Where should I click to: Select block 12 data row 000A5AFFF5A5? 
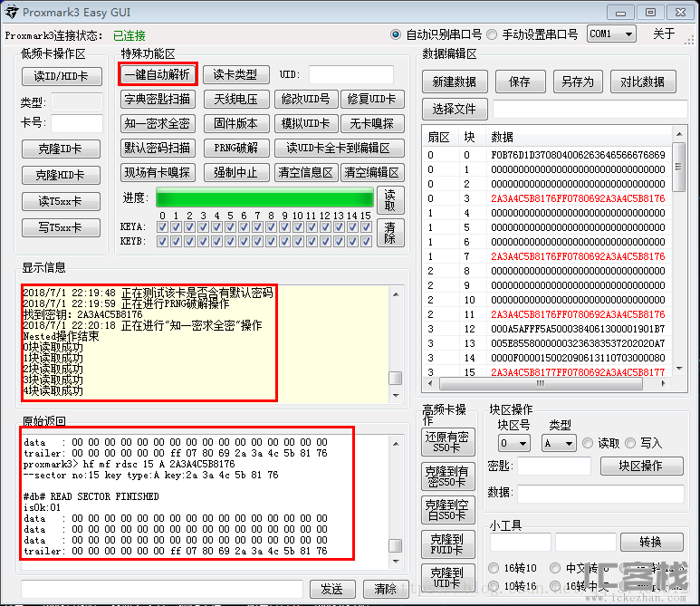[x=547, y=329]
